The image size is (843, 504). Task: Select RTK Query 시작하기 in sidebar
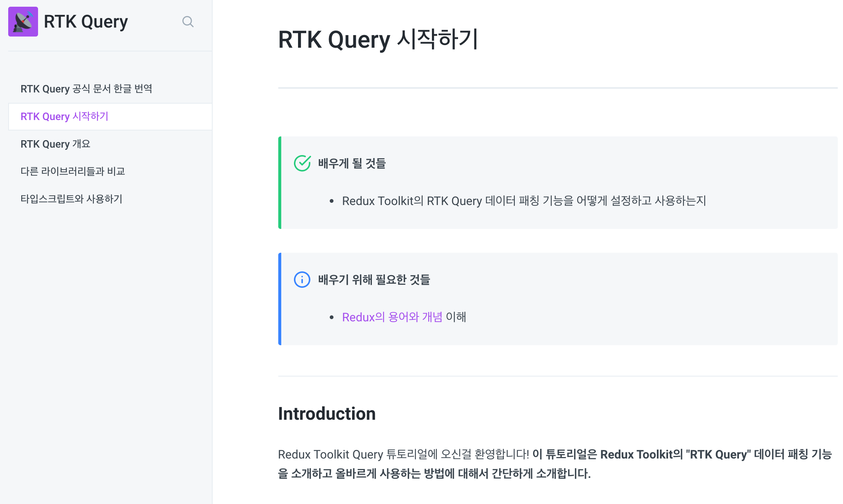(x=64, y=116)
